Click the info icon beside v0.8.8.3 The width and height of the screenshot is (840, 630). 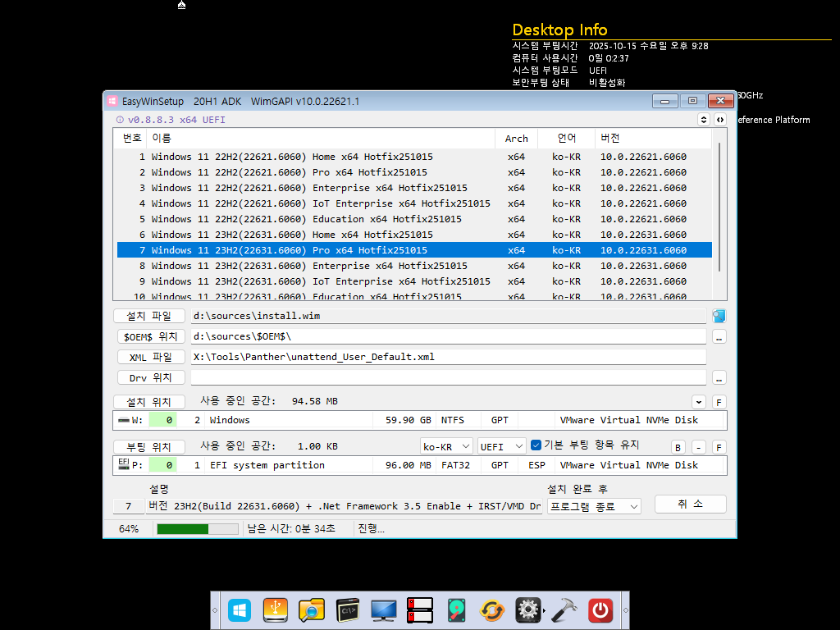point(120,120)
